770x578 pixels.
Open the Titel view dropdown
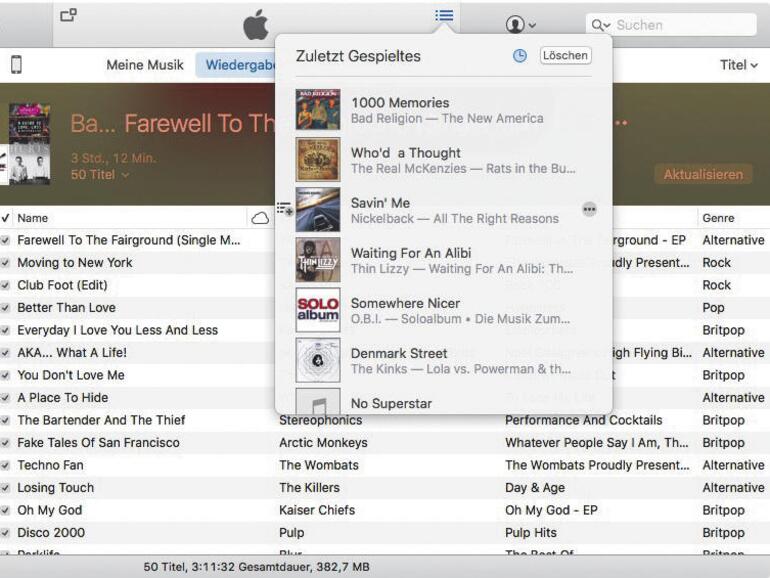739,65
